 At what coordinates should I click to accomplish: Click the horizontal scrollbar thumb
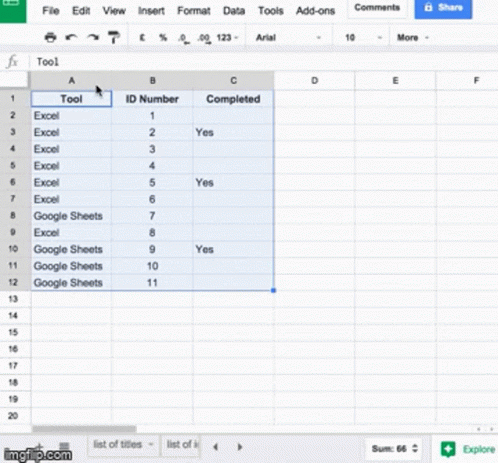(84, 429)
